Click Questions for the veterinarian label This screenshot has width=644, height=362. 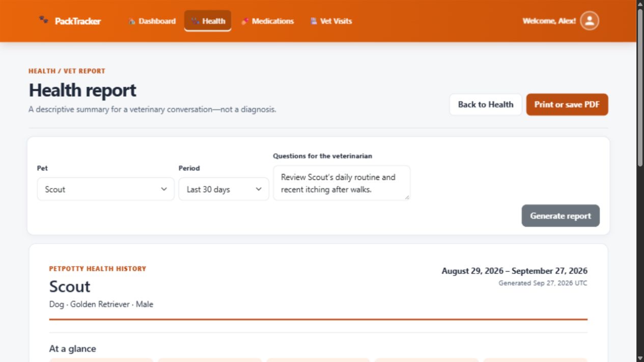coord(323,156)
